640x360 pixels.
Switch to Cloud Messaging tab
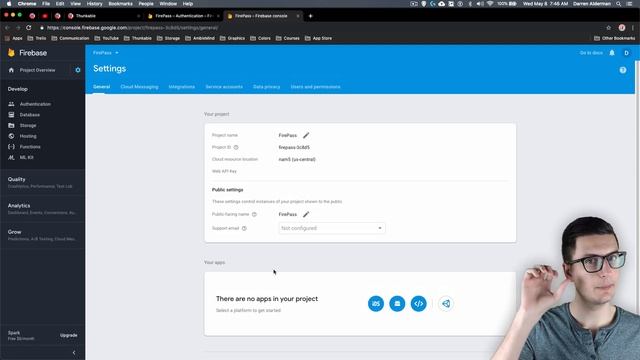click(139, 87)
